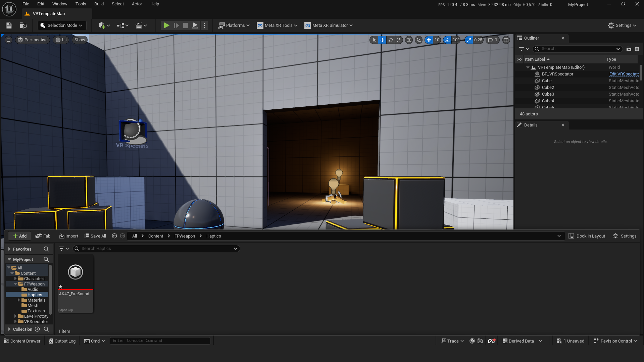Open Fab marketplace button
644x362 pixels.
[43, 236]
